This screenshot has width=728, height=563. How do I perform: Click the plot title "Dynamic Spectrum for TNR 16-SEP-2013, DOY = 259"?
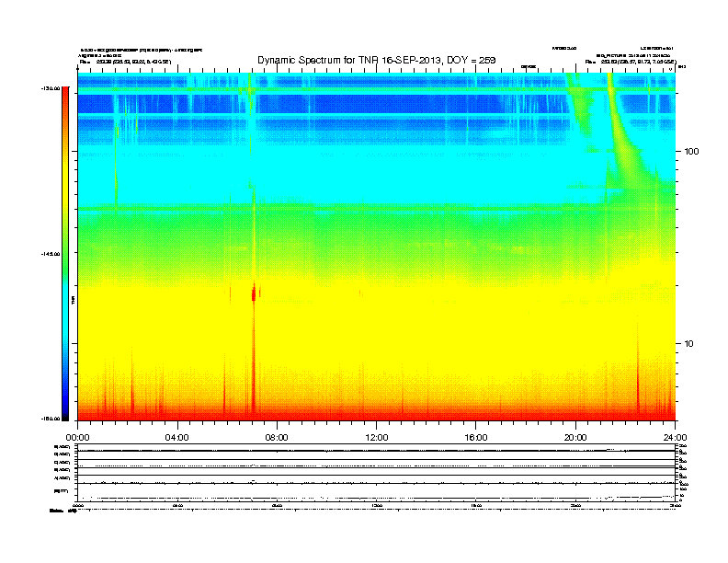[377, 60]
